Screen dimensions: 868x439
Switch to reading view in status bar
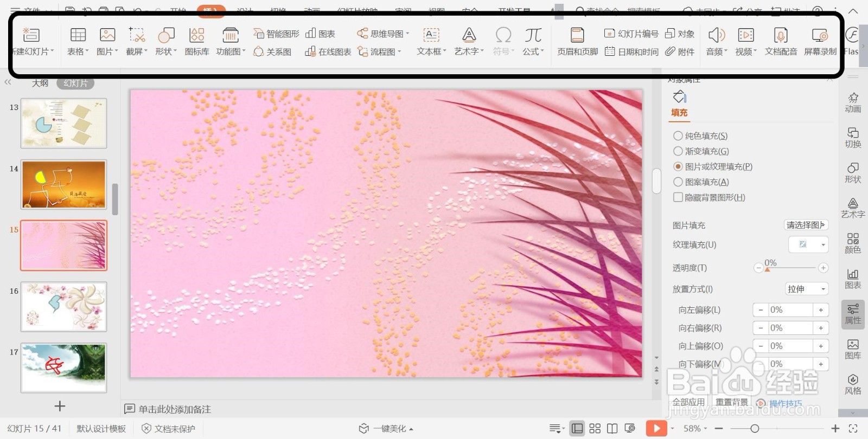pyautogui.click(x=612, y=429)
